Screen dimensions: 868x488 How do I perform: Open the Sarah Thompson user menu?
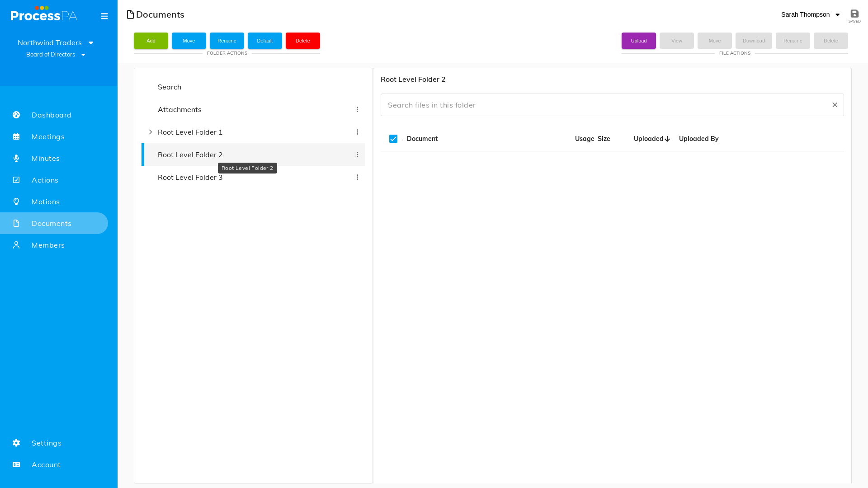coord(810,14)
